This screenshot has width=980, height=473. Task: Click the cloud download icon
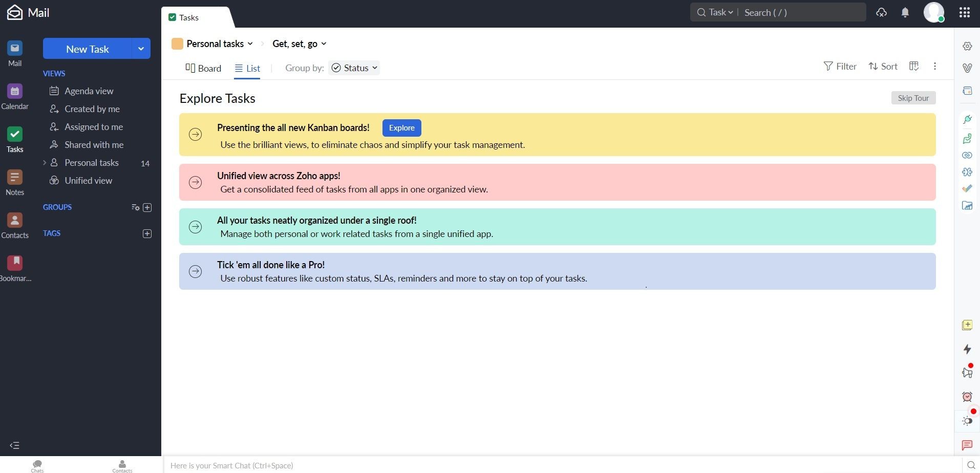881,12
